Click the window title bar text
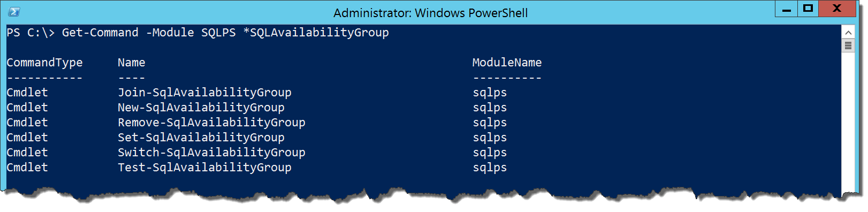Screen dimensions: 868x212 pyautogui.click(x=430, y=13)
